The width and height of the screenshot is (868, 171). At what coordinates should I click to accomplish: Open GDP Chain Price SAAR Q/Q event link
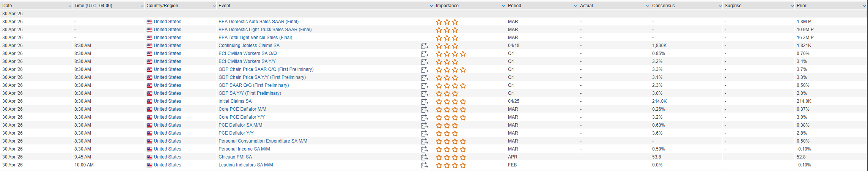266,69
